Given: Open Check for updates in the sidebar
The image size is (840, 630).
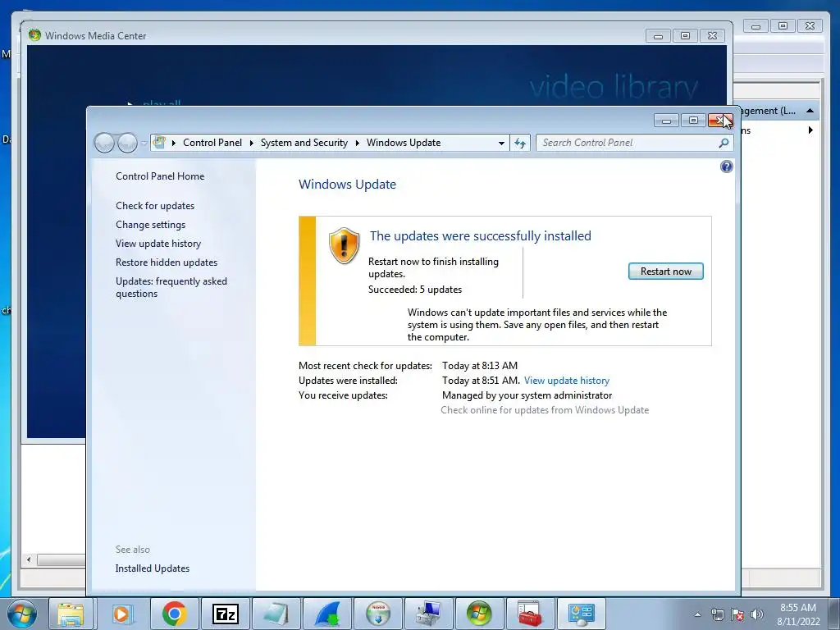Looking at the screenshot, I should pos(155,206).
